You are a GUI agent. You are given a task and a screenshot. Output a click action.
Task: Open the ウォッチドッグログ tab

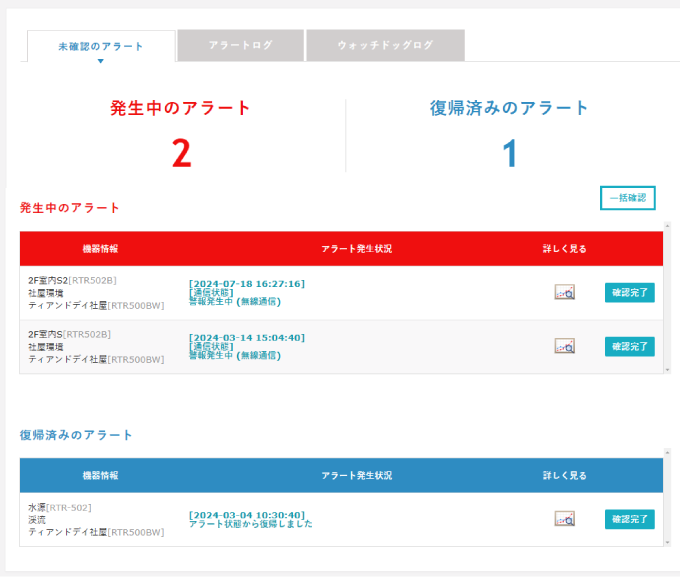(385, 46)
